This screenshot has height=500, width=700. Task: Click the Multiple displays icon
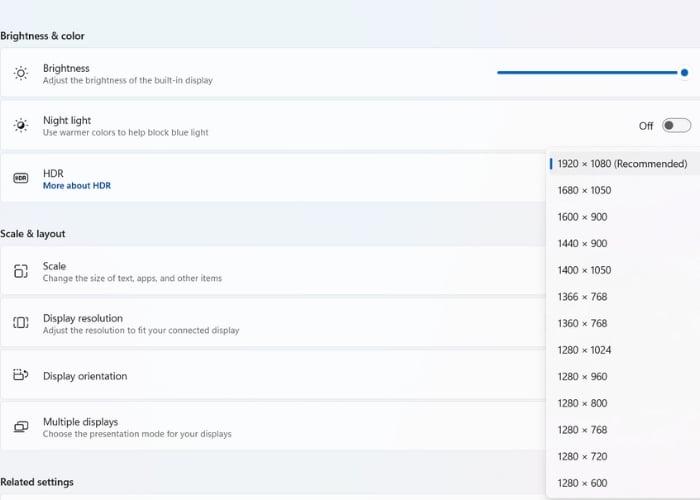21,427
